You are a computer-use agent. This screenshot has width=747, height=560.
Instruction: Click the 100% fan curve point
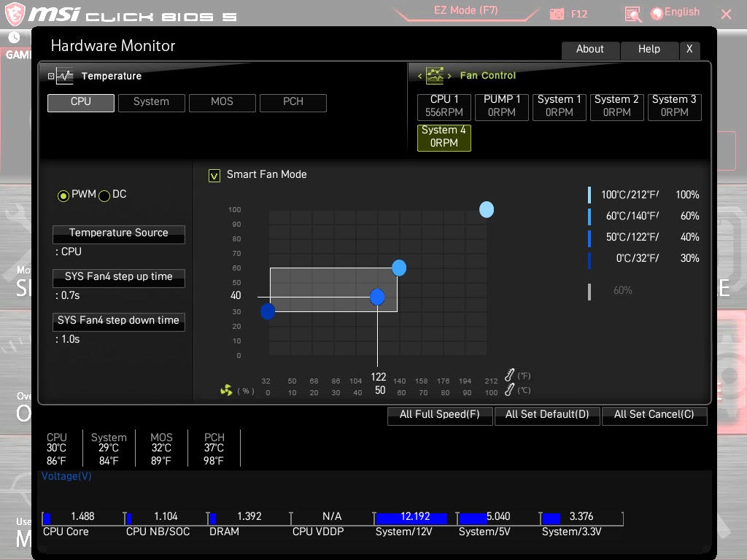[487, 209]
